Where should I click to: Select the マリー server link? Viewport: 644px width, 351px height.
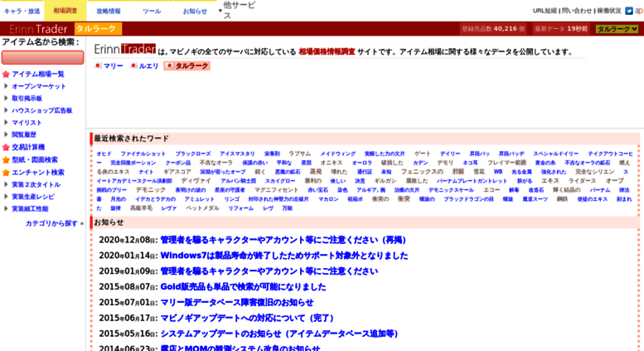(x=113, y=66)
